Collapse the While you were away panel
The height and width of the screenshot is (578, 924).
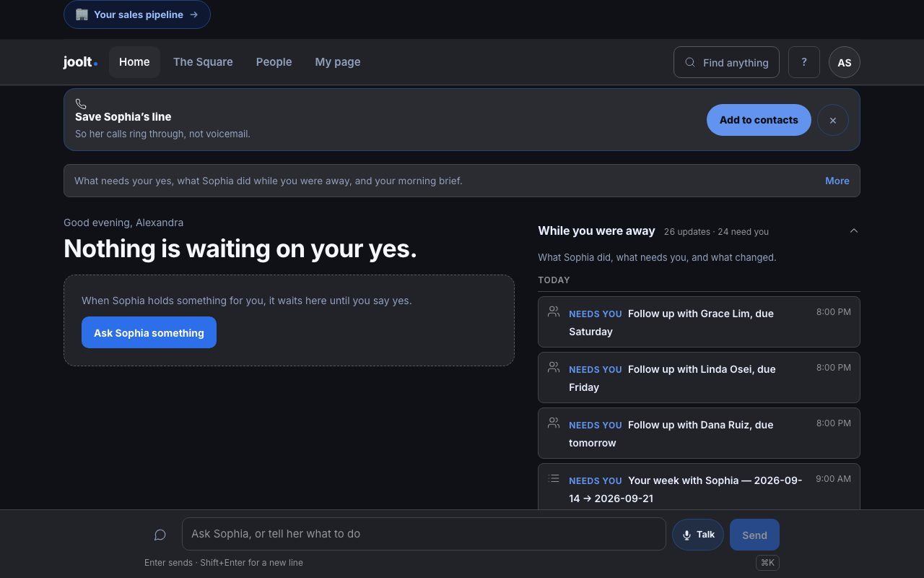[x=854, y=231]
